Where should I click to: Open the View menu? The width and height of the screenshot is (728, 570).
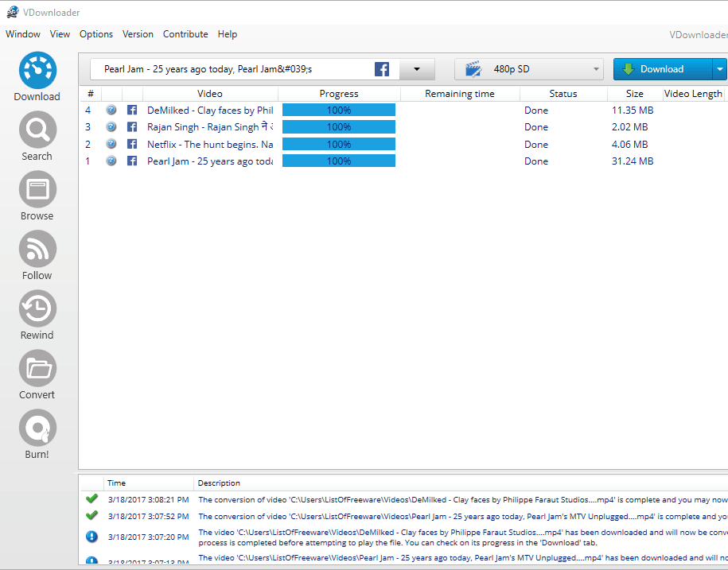pos(60,34)
